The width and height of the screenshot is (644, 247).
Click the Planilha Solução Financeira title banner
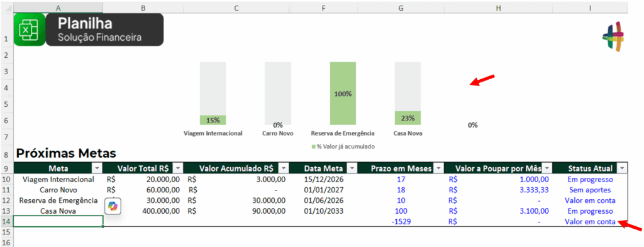tap(105, 30)
